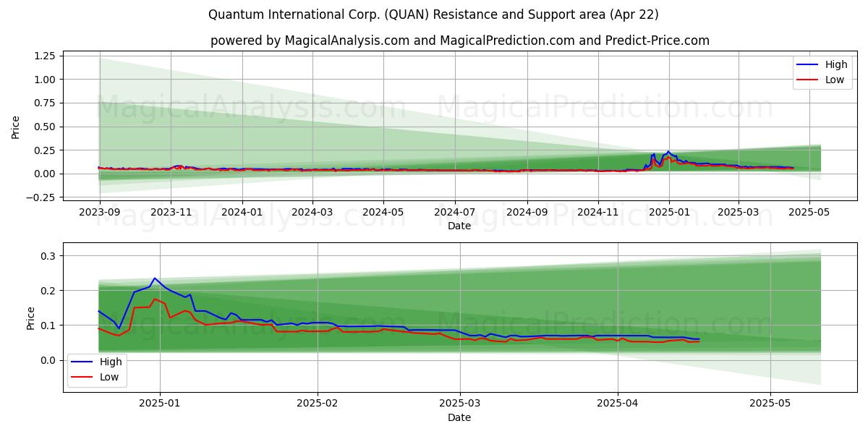The image size is (868, 434).
Task: Click the '2025-03' tick label on the top chart
Action: [739, 211]
